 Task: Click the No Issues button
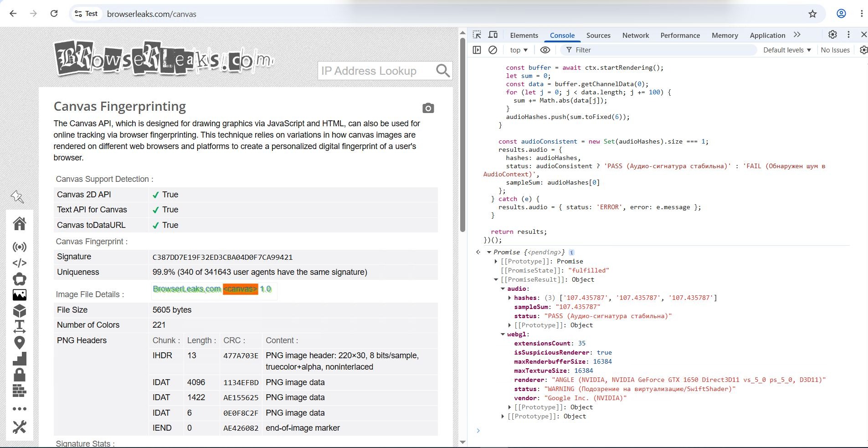[835, 50]
